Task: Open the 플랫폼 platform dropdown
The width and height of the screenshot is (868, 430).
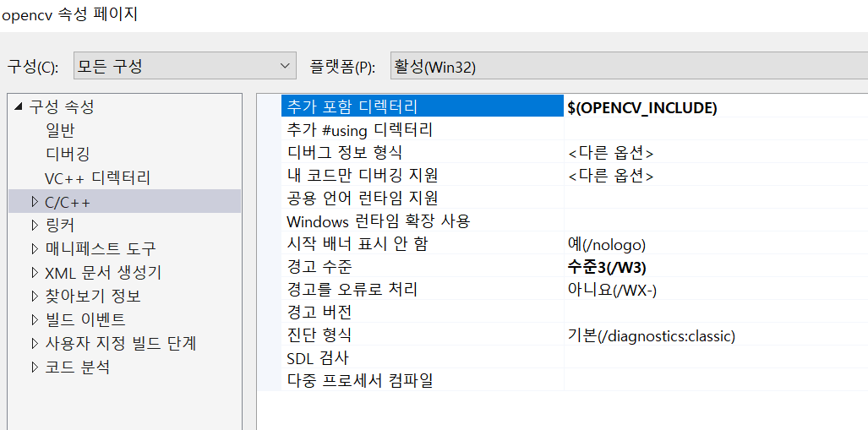Action: coord(629,67)
